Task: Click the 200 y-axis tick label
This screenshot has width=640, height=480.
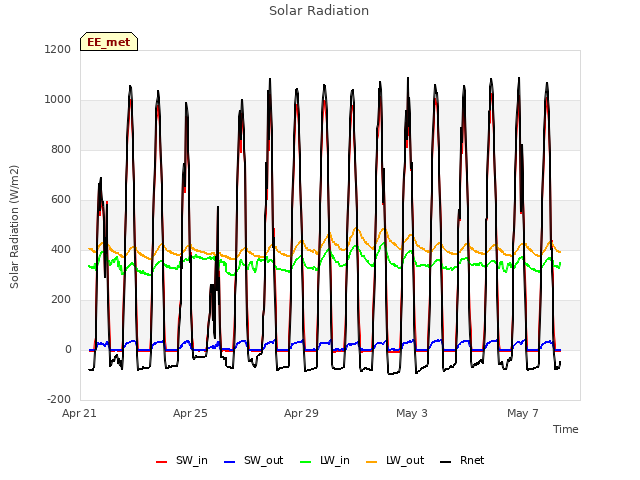Action: click(x=61, y=300)
